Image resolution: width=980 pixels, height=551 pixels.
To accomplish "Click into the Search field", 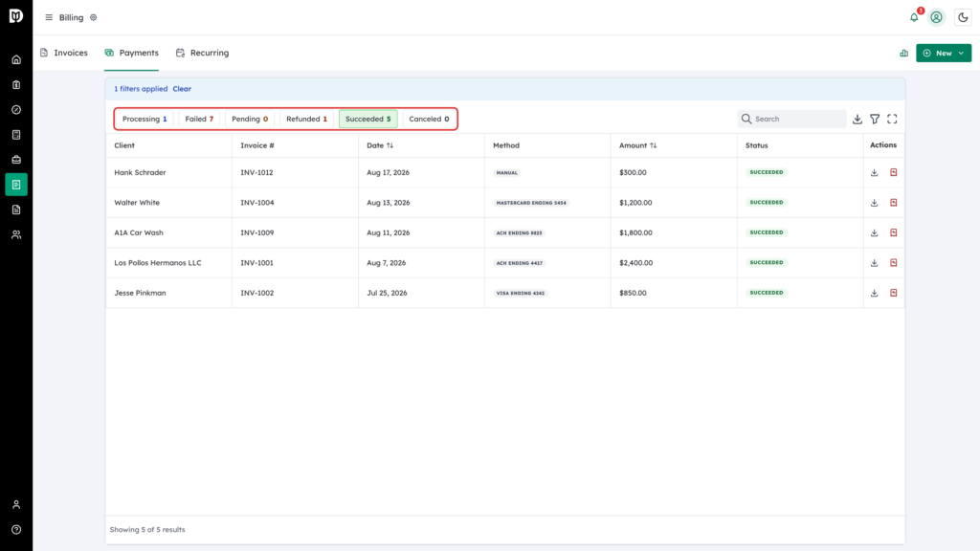I will pos(791,119).
